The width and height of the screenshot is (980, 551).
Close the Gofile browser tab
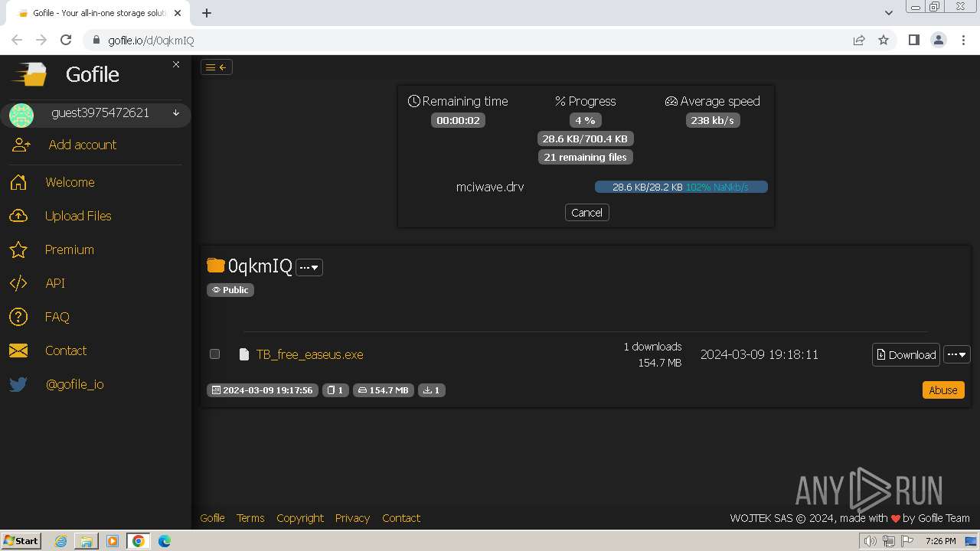point(178,13)
